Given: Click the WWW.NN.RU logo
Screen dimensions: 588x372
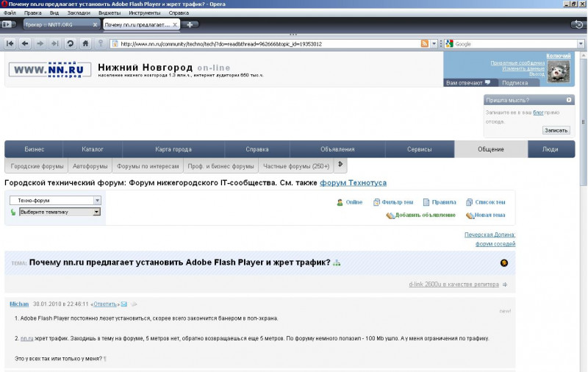Looking at the screenshot, I should tap(50, 70).
